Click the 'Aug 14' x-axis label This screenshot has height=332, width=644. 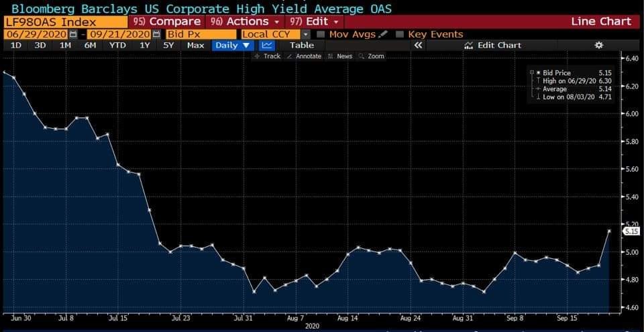[x=348, y=318]
